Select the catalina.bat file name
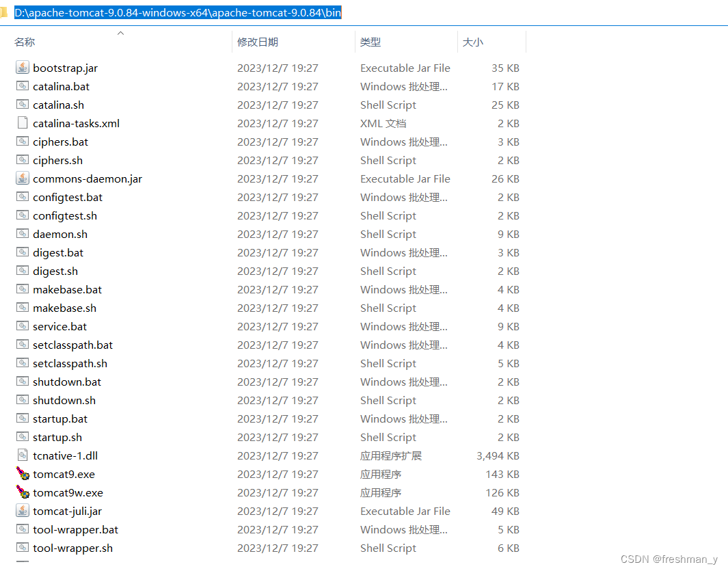728x571 pixels. 62,86
